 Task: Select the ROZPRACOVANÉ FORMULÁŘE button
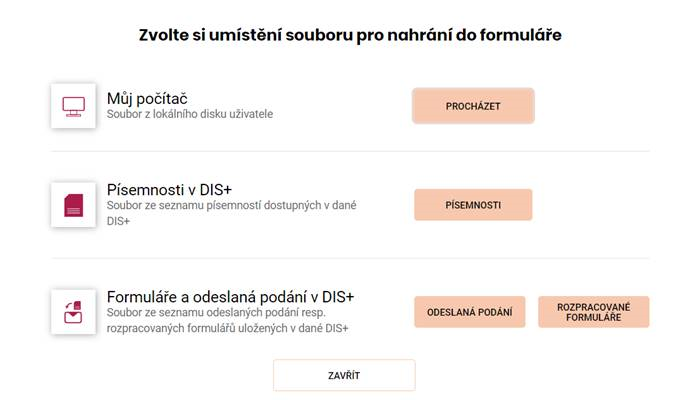[593, 312]
